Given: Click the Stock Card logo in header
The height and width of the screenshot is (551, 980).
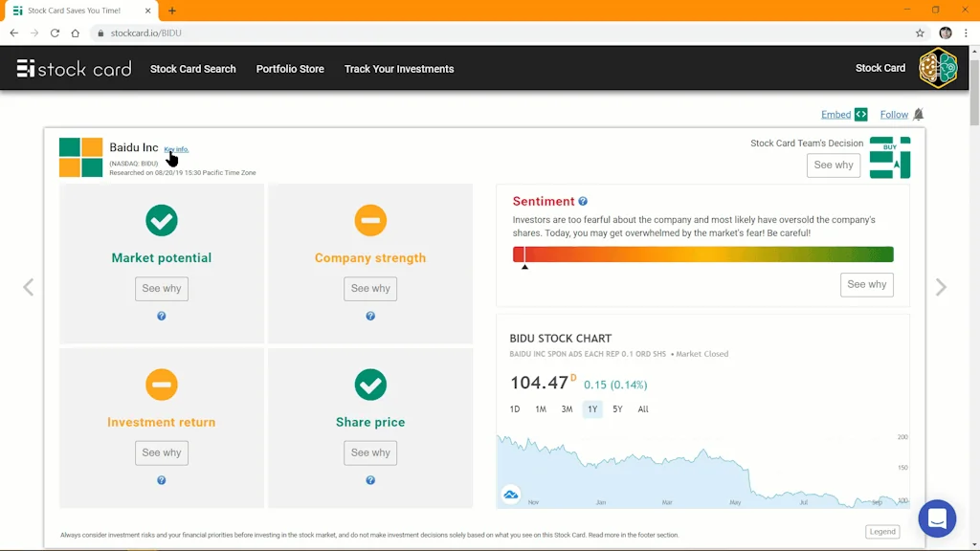Looking at the screenshot, I should (x=74, y=69).
